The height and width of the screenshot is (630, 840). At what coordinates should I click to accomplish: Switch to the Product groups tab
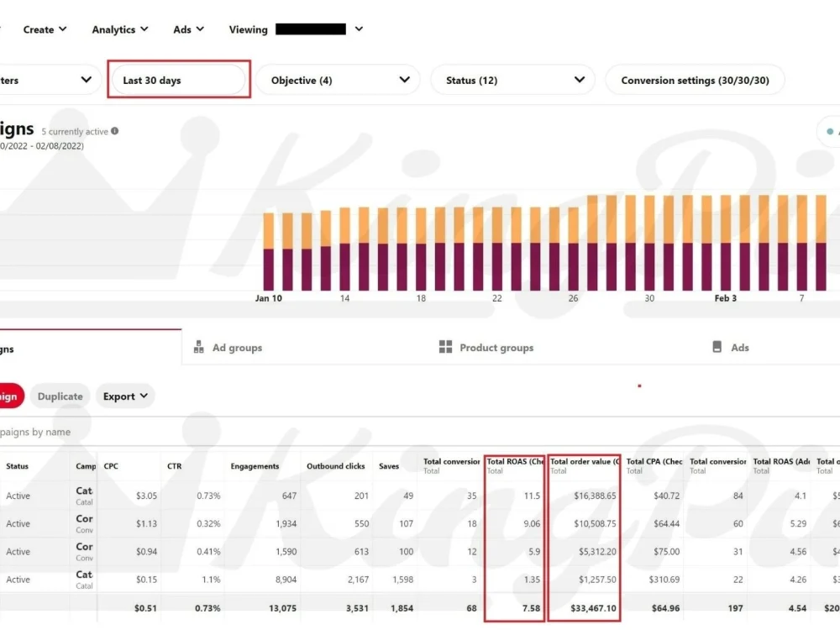[x=486, y=348]
